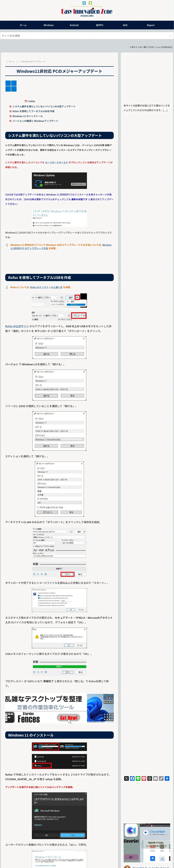Open the Report navigation menu item
Screen dimensions: 174x868
tap(151, 25)
